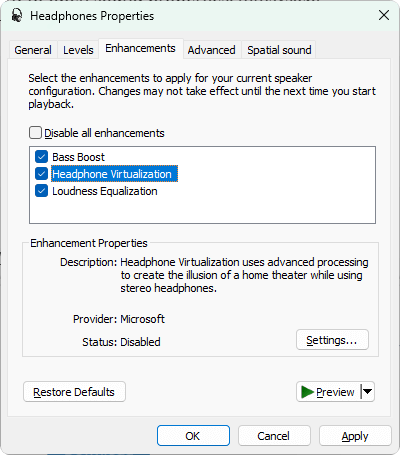This screenshot has width=400, height=455.
Task: Tick Disable all enhancements checkbox
Action: coord(35,133)
